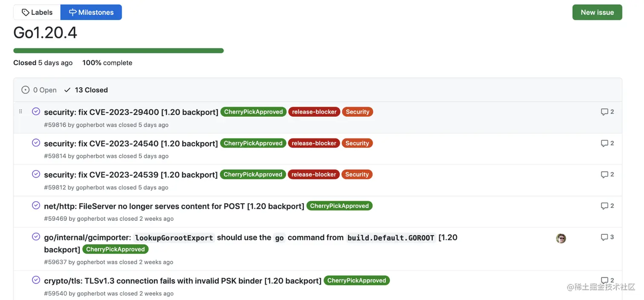Show the 0 Open issues
644x300 pixels.
pos(39,90)
